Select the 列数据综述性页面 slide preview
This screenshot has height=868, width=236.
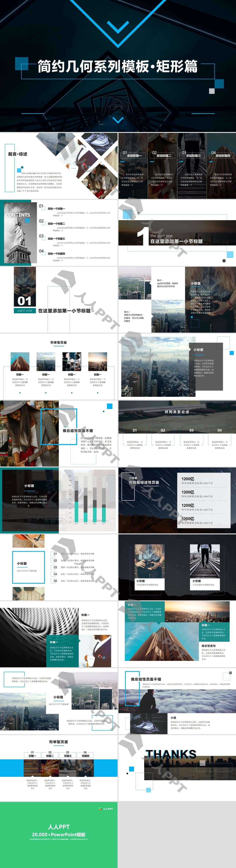(177, 500)
